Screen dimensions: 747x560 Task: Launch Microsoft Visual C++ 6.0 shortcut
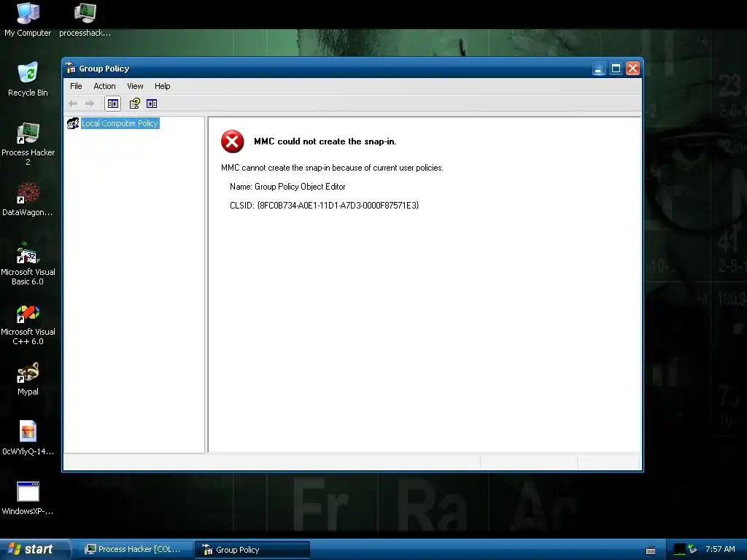coord(28,323)
